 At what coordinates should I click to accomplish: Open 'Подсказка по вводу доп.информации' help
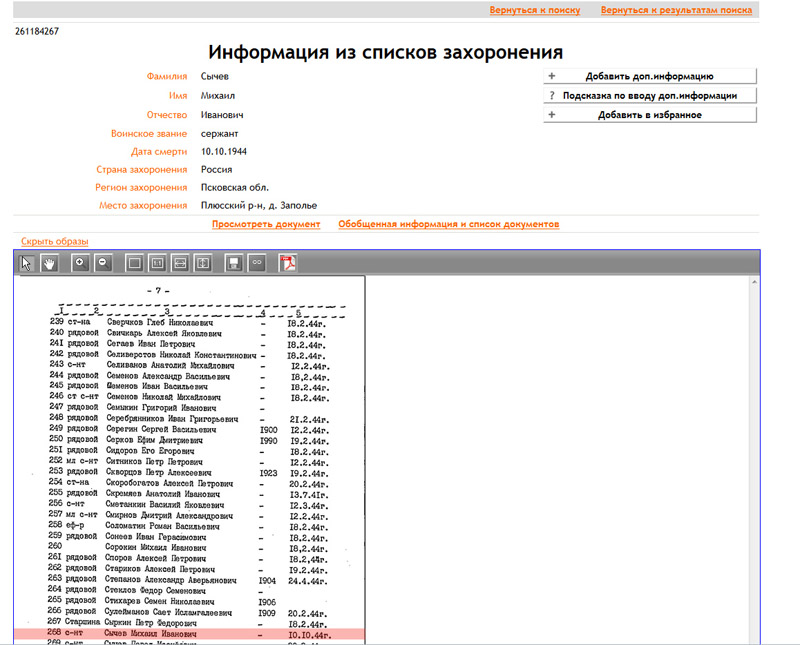point(650,96)
